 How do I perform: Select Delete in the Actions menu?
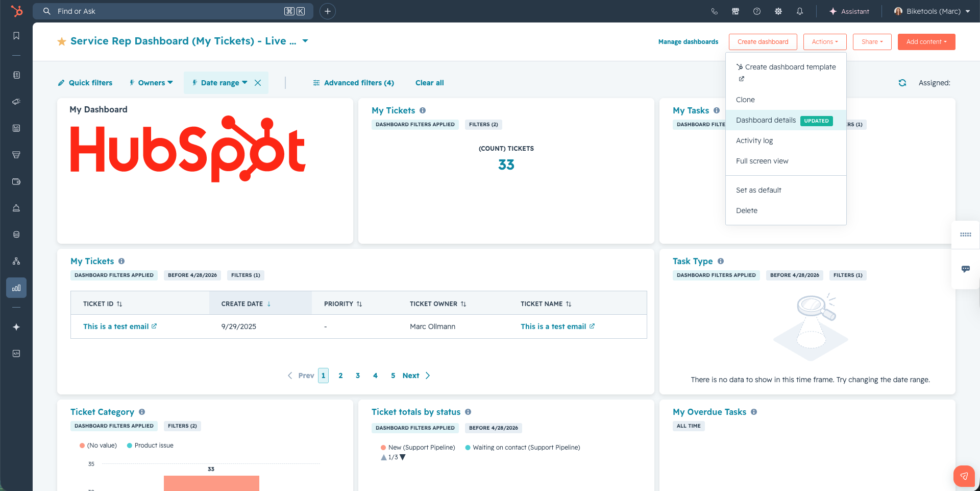786,211
